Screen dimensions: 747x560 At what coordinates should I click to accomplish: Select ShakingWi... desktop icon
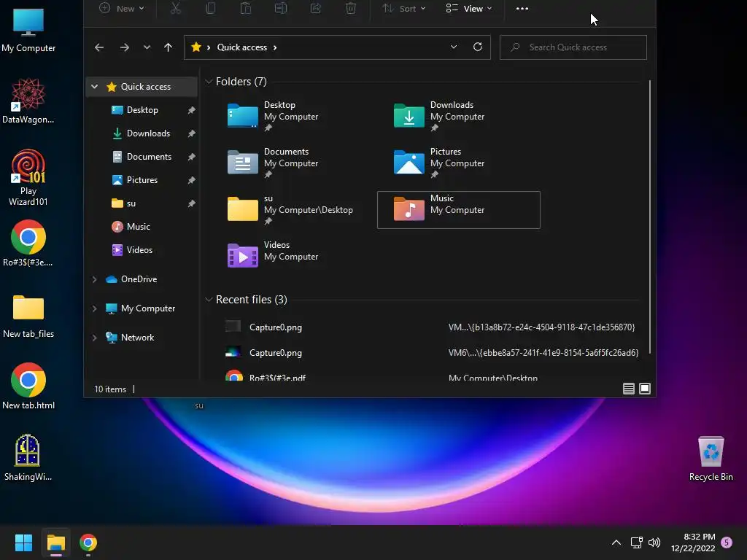tap(28, 458)
